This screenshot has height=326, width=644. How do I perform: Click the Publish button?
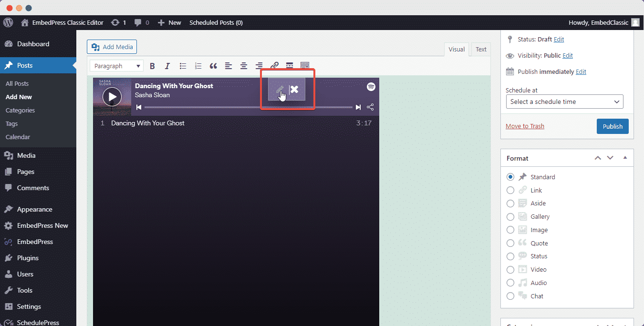coord(613,126)
